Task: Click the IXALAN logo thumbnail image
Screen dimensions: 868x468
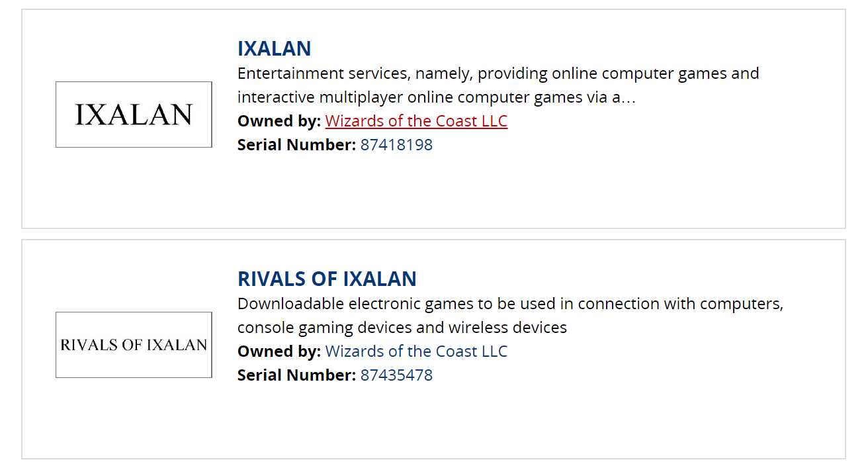Action: tap(134, 115)
